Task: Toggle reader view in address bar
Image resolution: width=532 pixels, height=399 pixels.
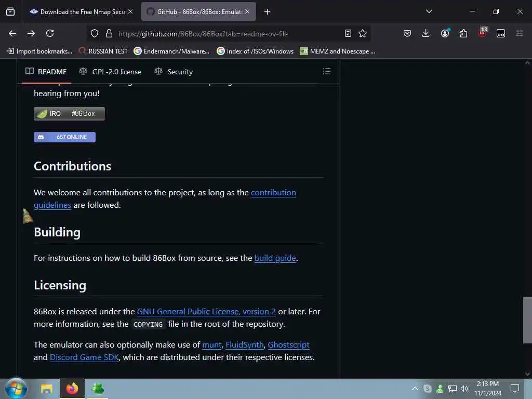Action: pos(348,33)
